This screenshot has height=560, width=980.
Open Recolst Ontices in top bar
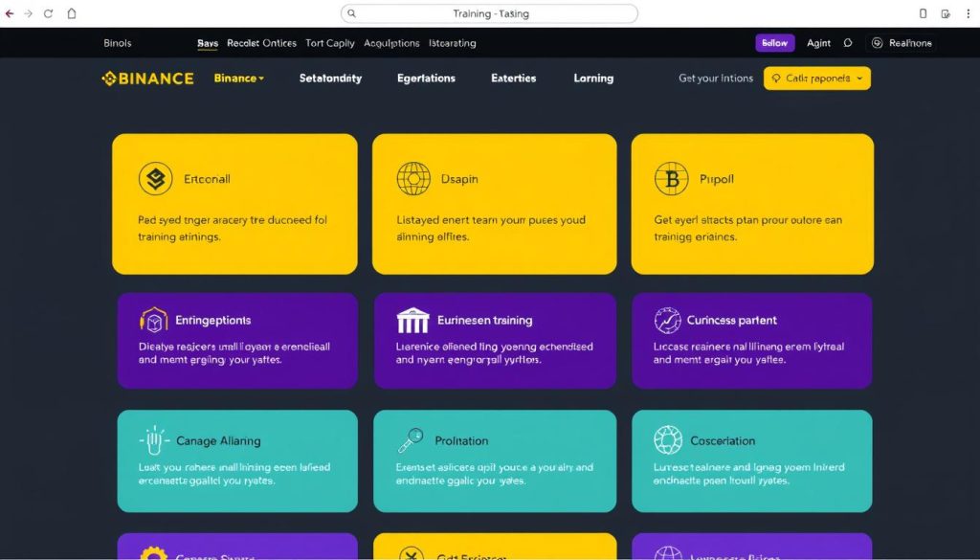coord(262,43)
